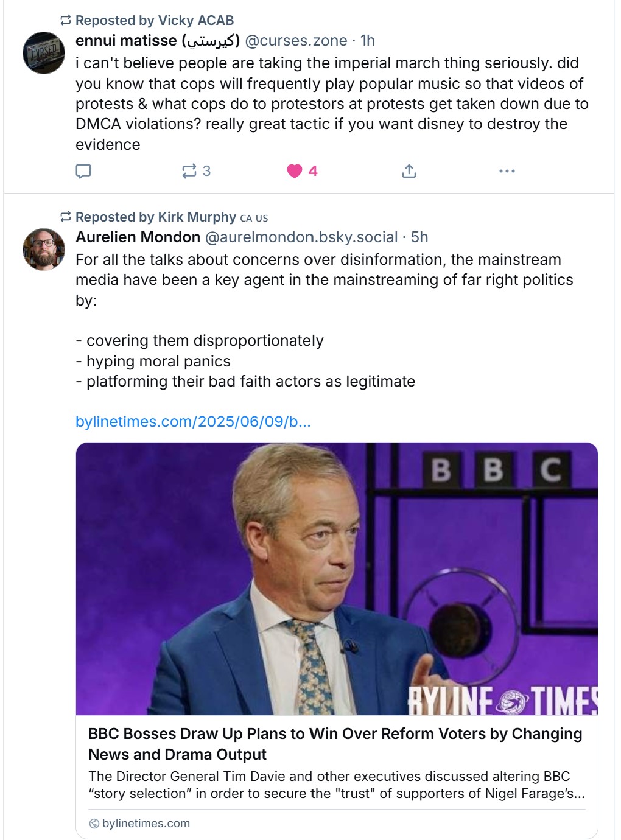This screenshot has width=621, height=840.
Task: Open Aurelien Mondon's profile avatar
Action: click(44, 250)
